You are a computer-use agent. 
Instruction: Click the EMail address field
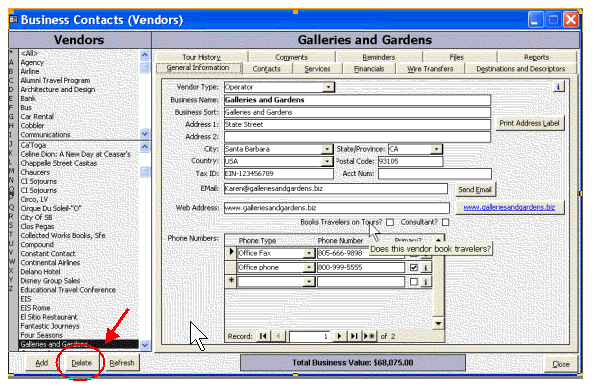336,189
